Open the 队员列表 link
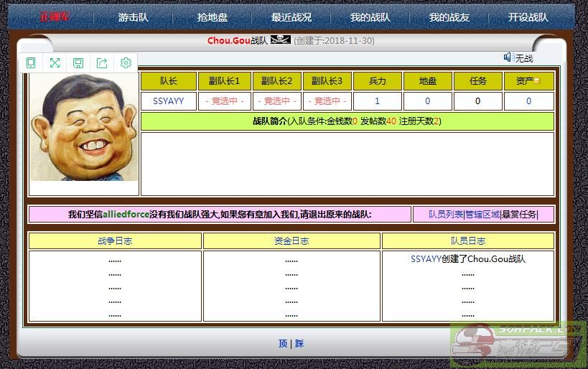Screen dimensions: 588x369 (x=446, y=214)
